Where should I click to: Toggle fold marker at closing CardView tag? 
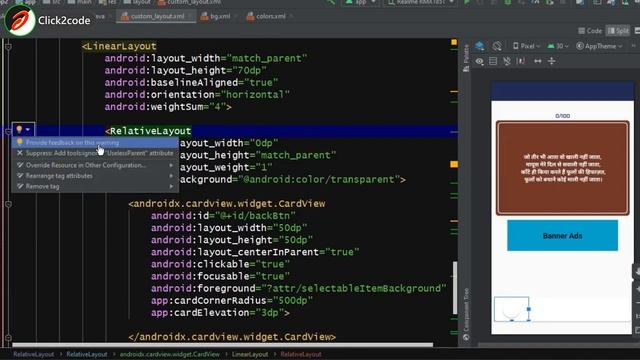(x=8, y=337)
